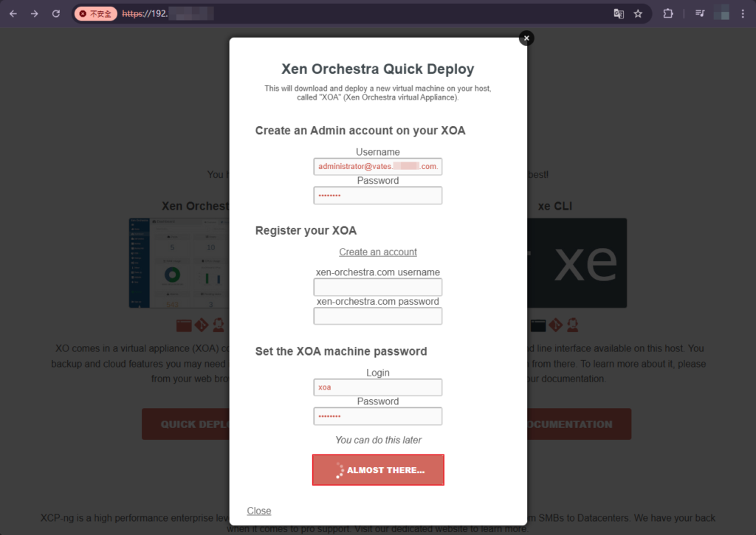Click the not-secure warning badge
Screen dimensions: 756x535
[x=95, y=13]
